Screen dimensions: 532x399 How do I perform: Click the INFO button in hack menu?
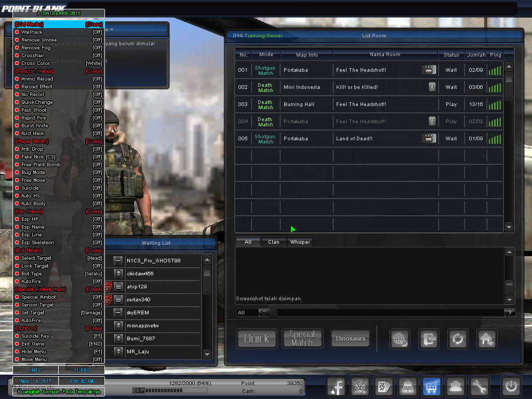[x=36, y=370]
